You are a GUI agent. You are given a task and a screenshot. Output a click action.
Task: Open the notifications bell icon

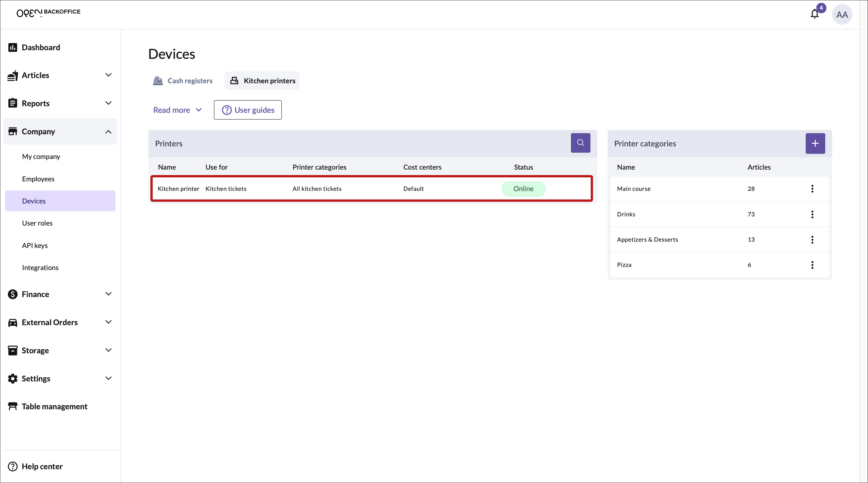pyautogui.click(x=814, y=14)
